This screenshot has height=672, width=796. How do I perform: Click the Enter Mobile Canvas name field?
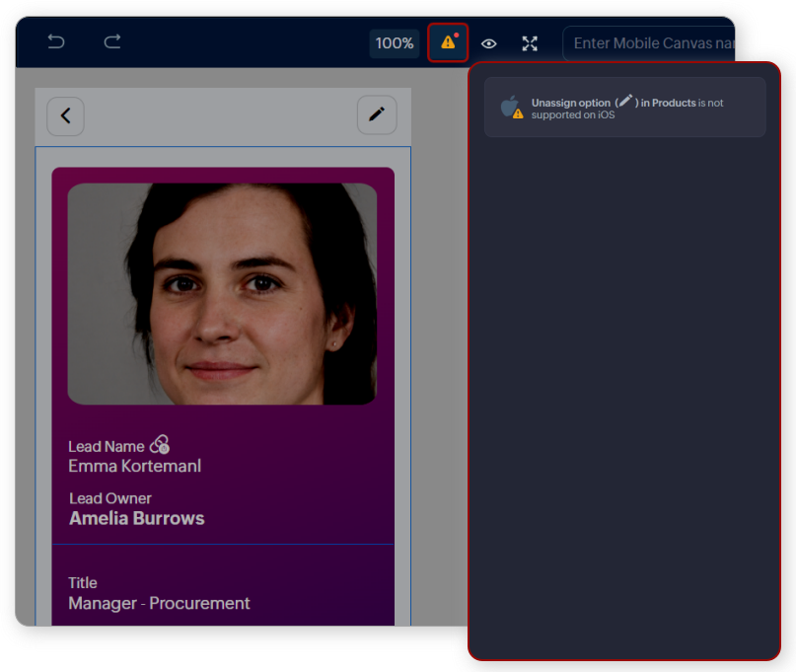(x=651, y=43)
